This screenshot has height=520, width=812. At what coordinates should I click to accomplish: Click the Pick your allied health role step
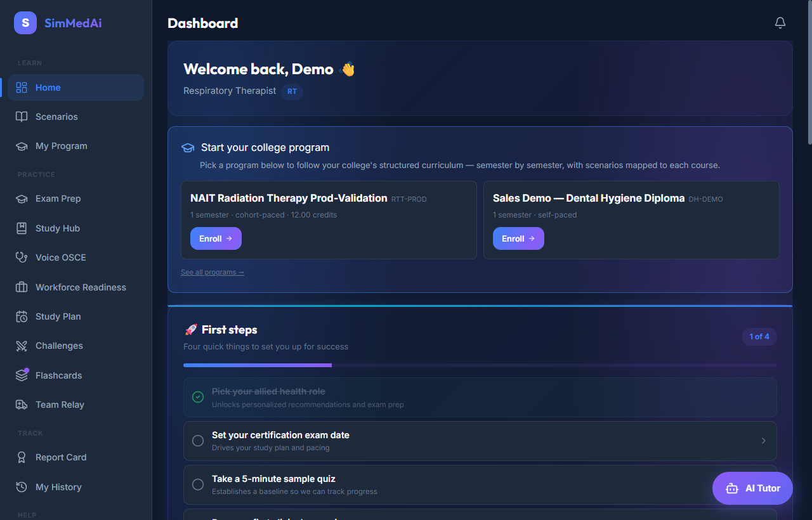480,397
